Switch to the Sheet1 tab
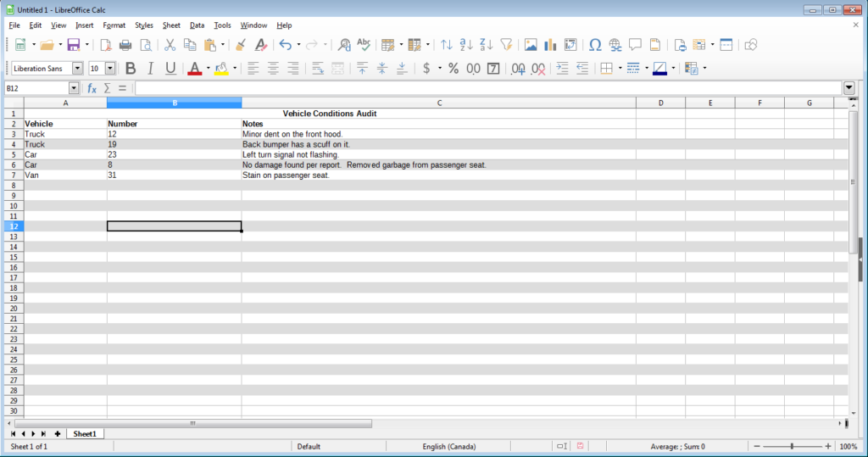 coord(84,433)
